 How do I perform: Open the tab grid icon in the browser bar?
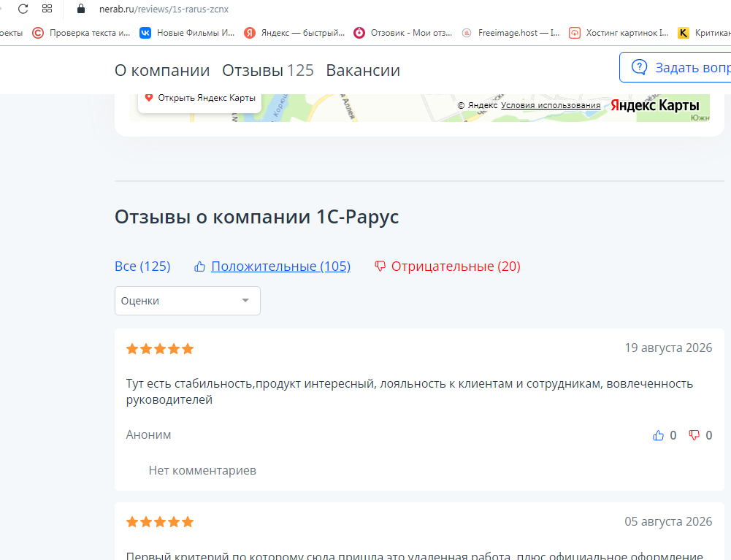(47, 8)
